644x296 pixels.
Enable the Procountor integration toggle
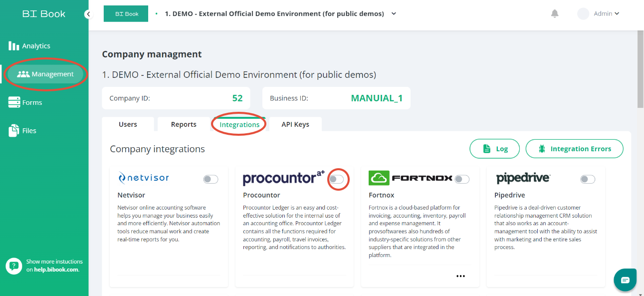click(336, 179)
